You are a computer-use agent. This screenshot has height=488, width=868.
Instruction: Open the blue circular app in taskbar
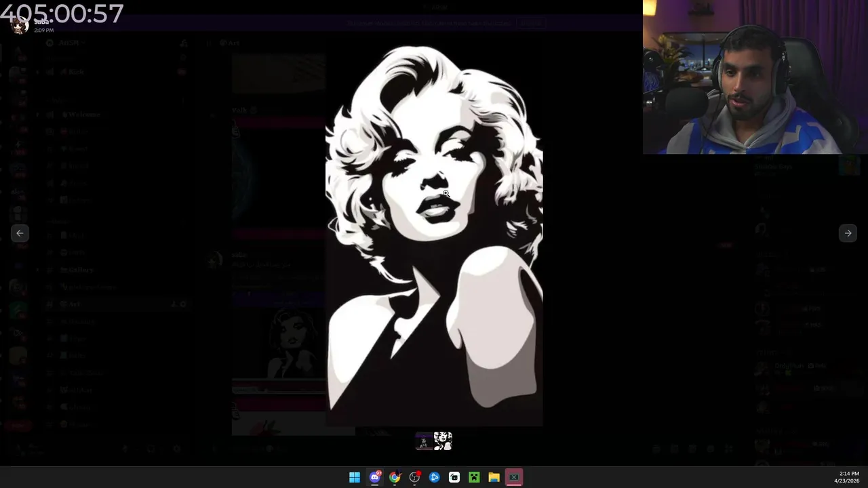[435, 478]
